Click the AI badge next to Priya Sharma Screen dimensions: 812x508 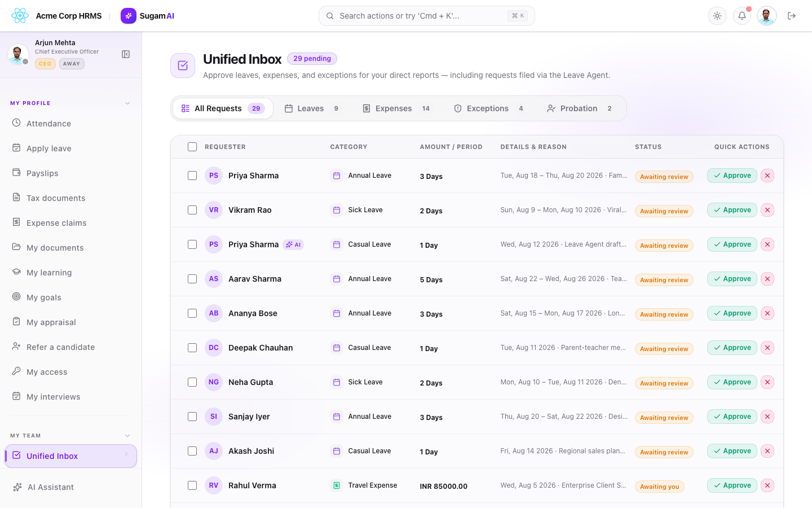[x=293, y=244]
